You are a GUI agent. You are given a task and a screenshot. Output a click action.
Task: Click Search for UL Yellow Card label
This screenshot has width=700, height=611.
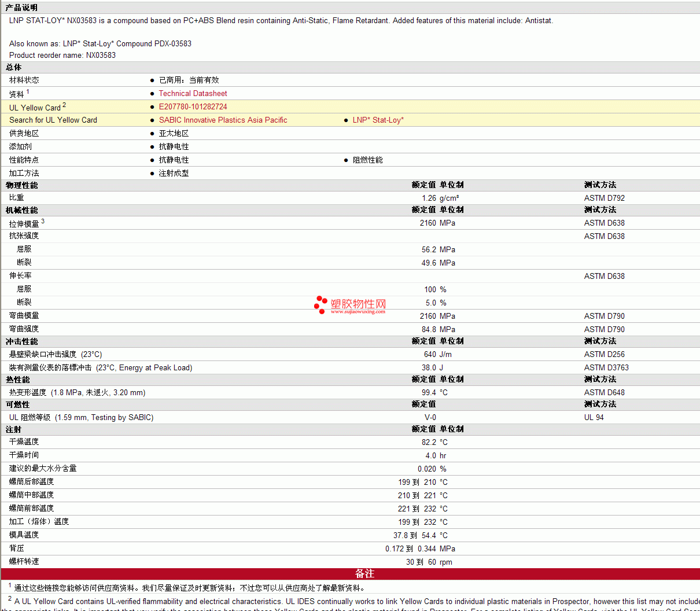coord(53,120)
